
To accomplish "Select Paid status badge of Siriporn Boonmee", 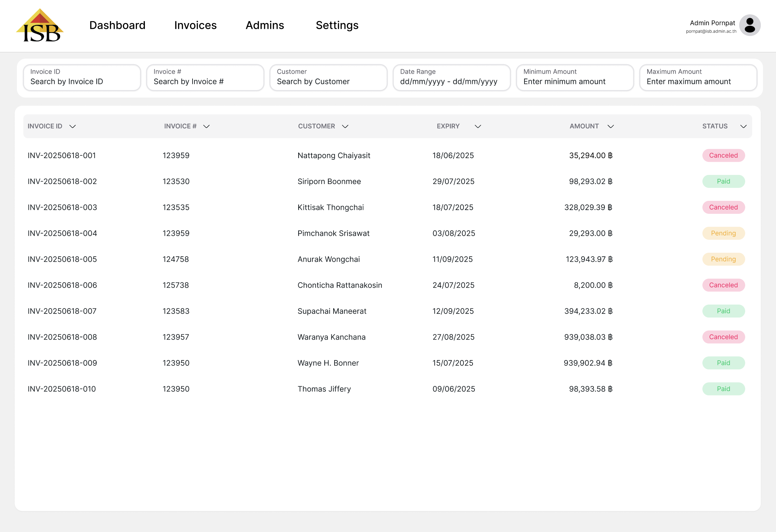I will (723, 181).
